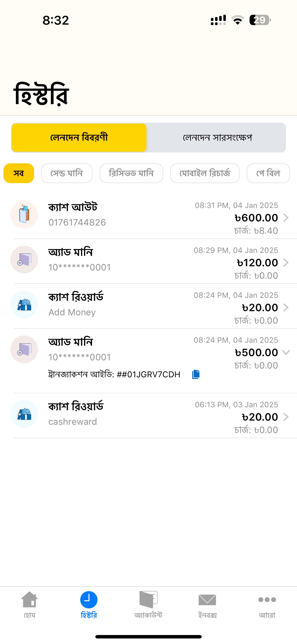Expand the ৳120.00 add money entry
Image resolution: width=297 pixels, height=644 pixels.
tap(286, 263)
